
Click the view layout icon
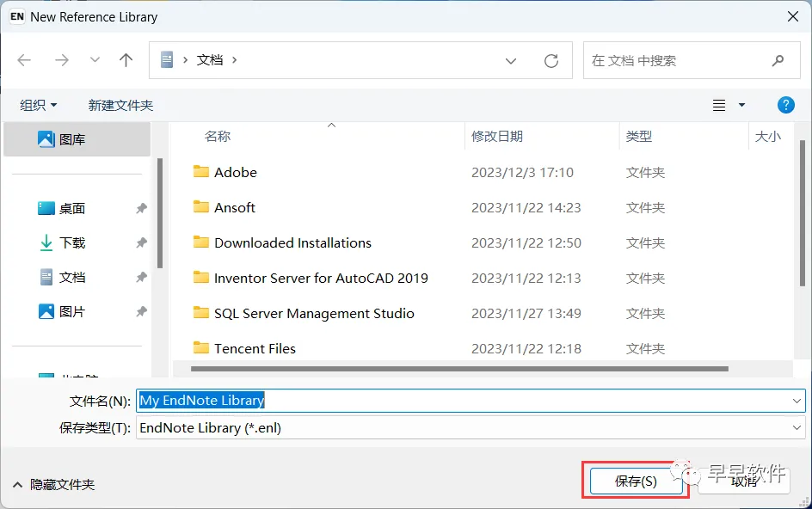coord(719,105)
